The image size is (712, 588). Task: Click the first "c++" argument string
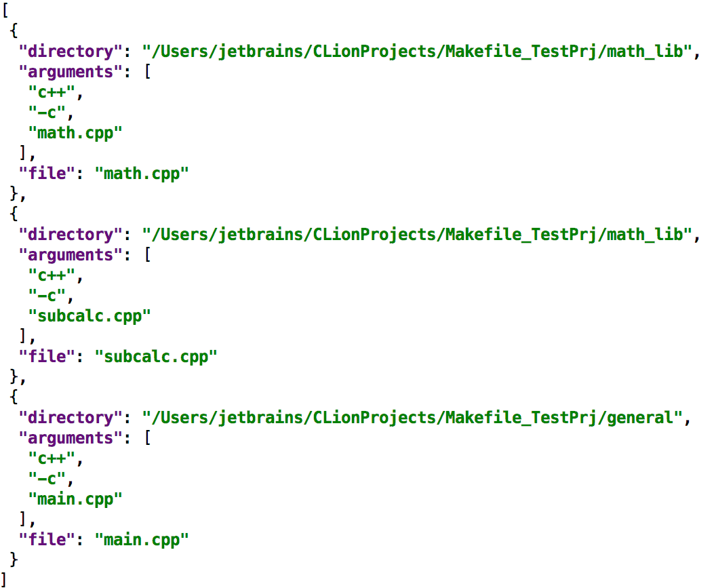coord(52,92)
